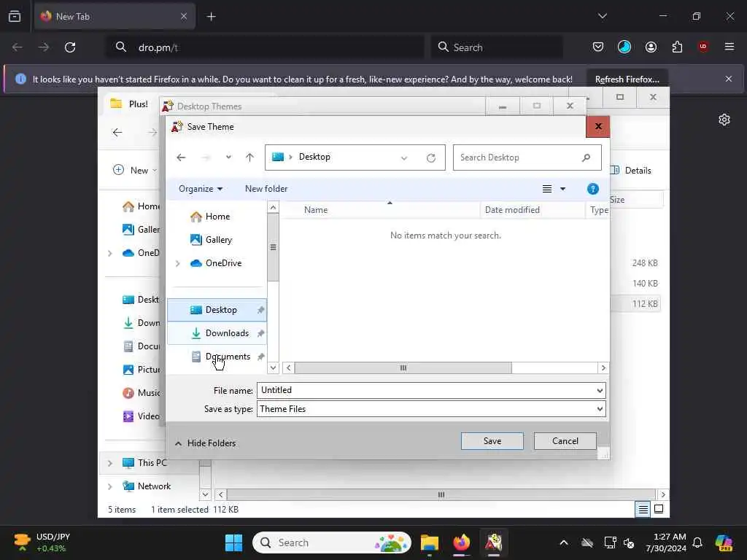Switch Explorer to large thumbnails view icon

point(659,510)
